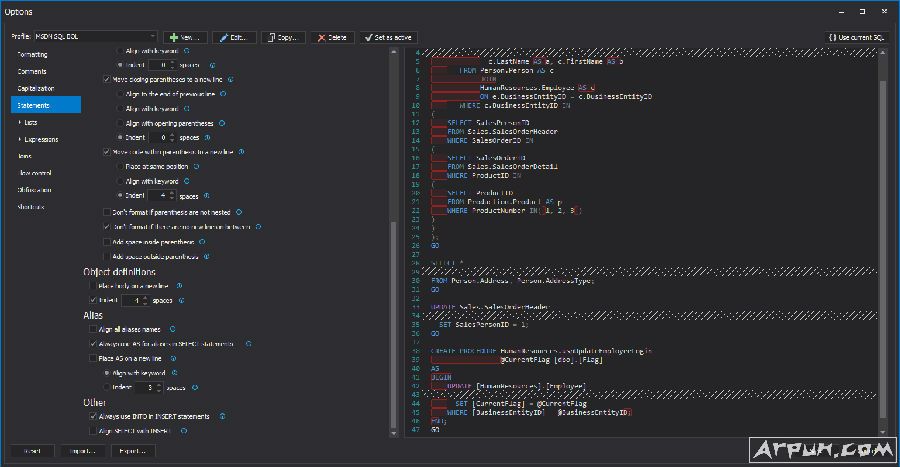Viewport: 900px width, 467px height.
Task: Select Align with opening parentheses radio
Action: [x=120, y=123]
